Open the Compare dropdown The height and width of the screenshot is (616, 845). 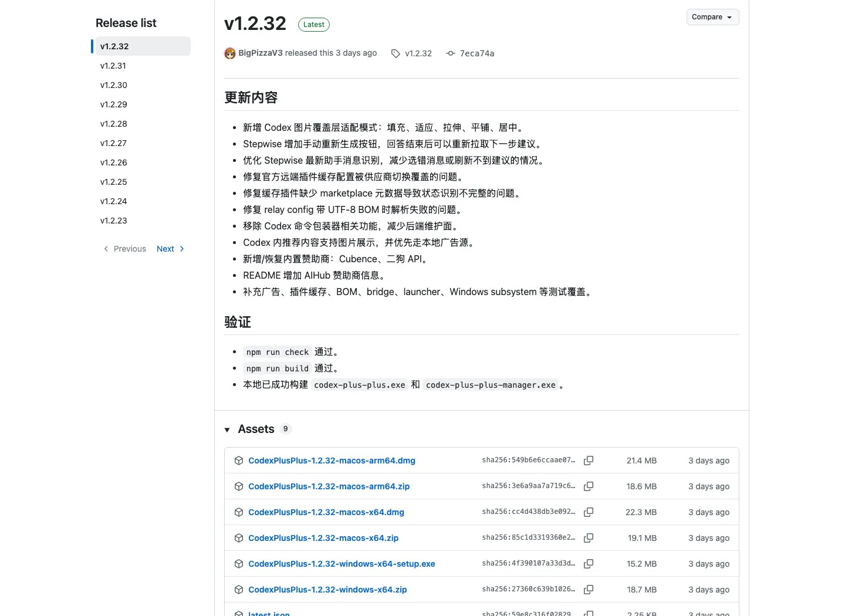pyautogui.click(x=712, y=17)
